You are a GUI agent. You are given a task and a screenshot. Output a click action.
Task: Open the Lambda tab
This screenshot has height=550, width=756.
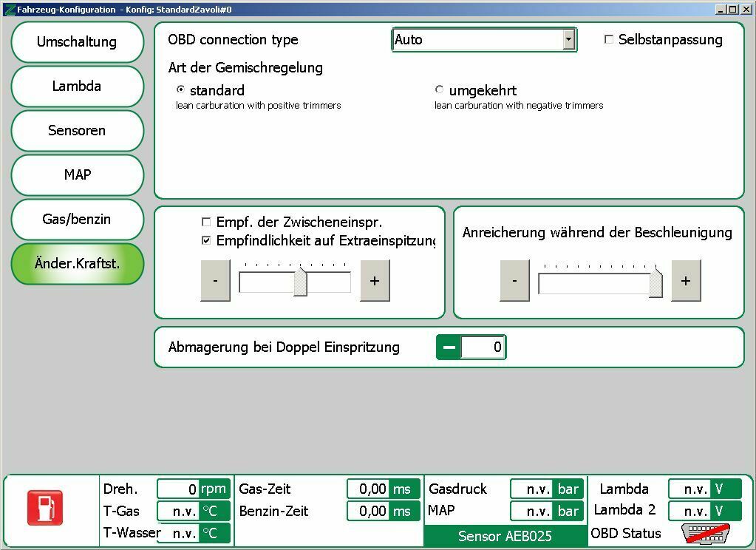[x=77, y=86]
